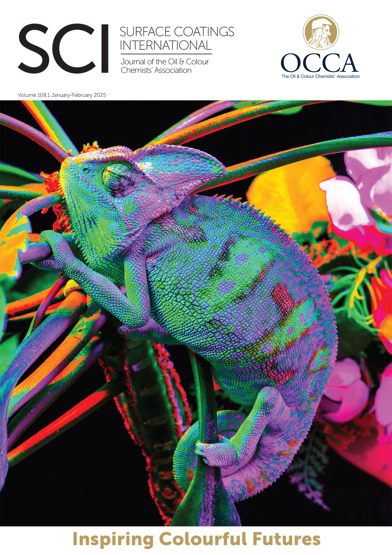This screenshot has width=392, height=555.
Task: Click the 'Inspiring Colourful Futures' headline
Action: tap(196, 539)
